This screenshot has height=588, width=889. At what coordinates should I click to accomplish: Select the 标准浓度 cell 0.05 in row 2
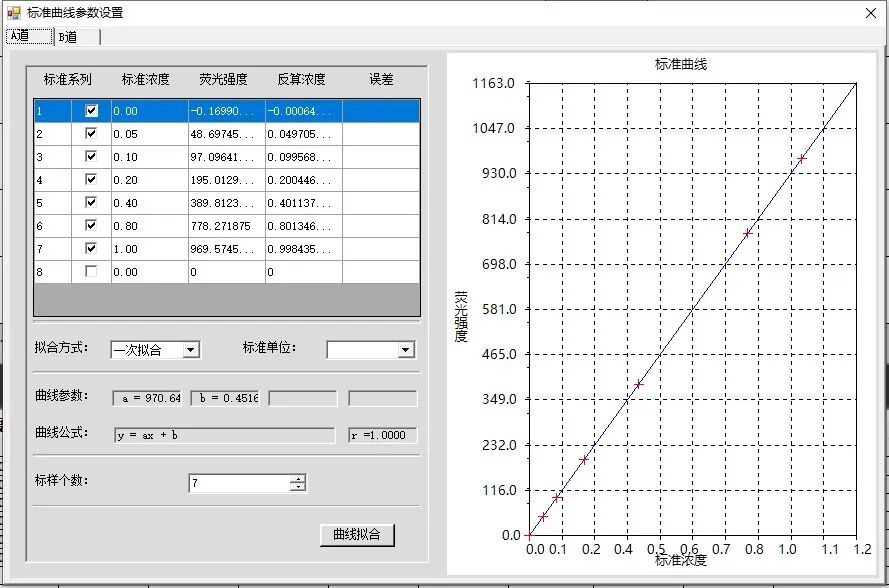[150, 134]
